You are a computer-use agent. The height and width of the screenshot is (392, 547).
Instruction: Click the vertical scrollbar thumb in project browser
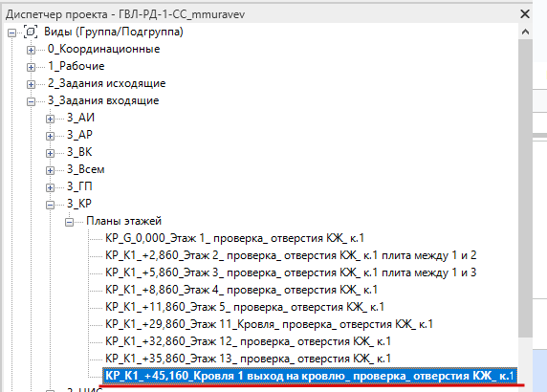click(525, 188)
